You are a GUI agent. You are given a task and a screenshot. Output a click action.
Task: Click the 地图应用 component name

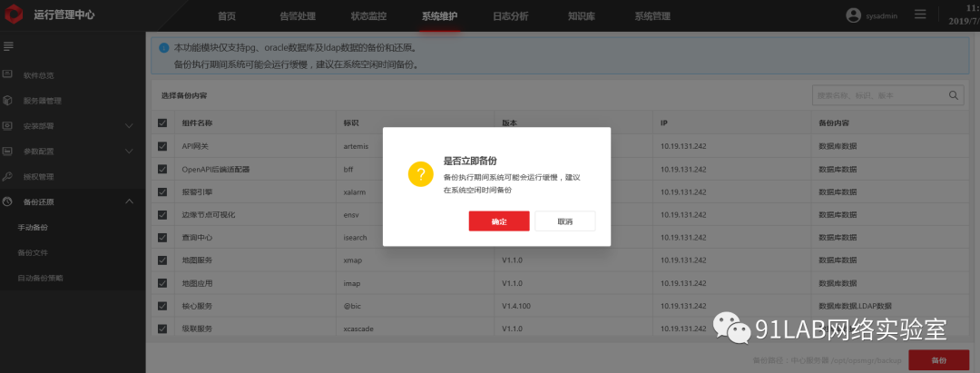(197, 283)
